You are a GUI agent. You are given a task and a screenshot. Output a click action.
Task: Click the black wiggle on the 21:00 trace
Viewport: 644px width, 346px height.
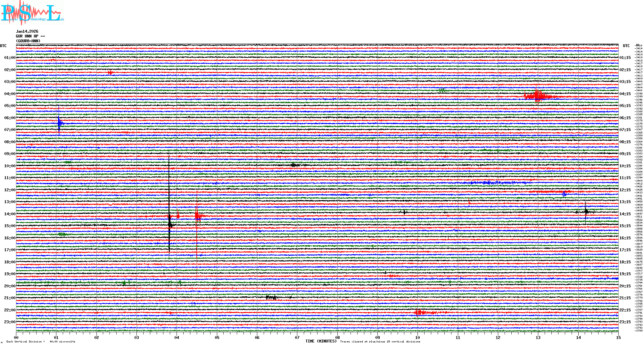pos(271,298)
